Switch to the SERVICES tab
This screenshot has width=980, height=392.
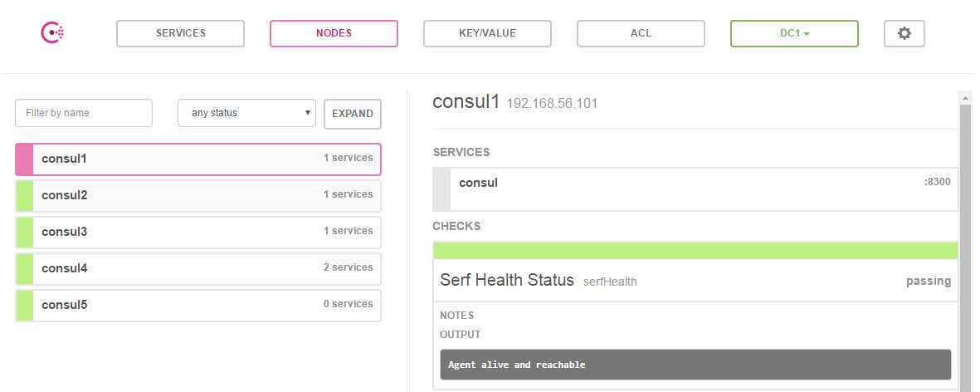tap(180, 33)
